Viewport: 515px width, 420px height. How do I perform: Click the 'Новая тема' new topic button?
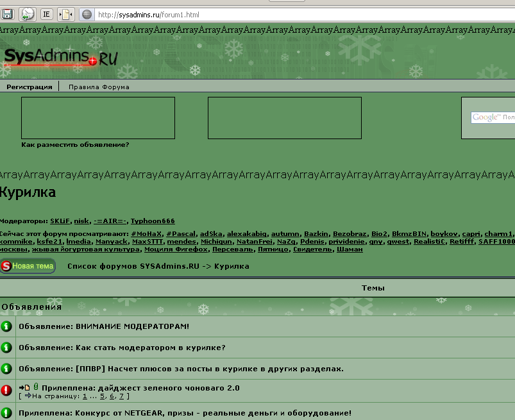click(28, 266)
